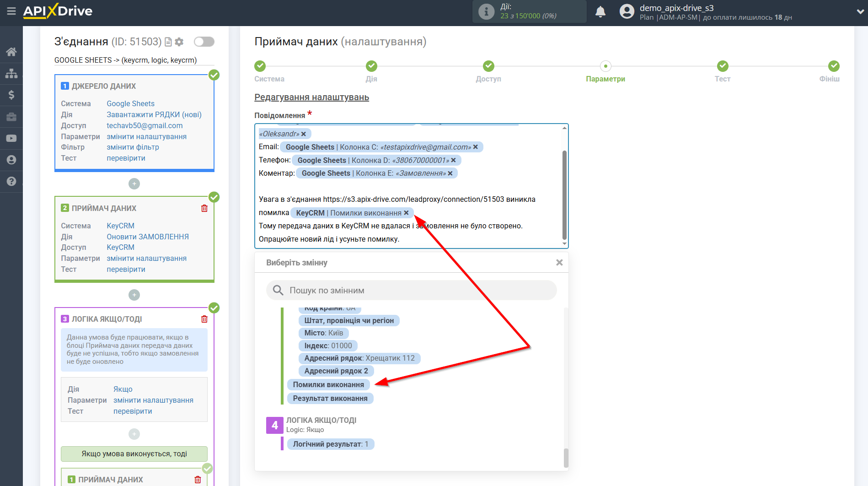Select variable Код країни: UA
The height and width of the screenshot is (486, 868).
click(x=330, y=309)
